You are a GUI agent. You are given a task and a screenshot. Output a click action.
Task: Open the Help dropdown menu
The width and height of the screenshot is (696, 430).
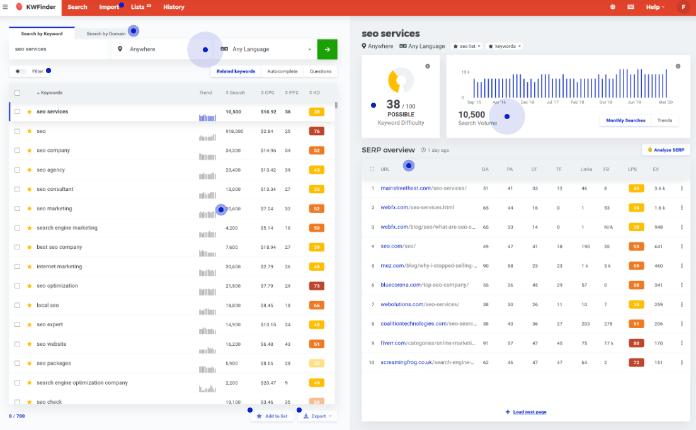655,7
